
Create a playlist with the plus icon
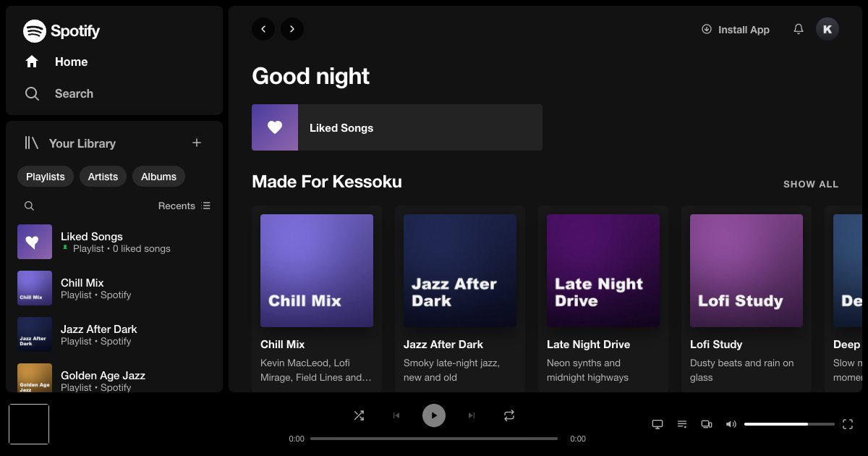click(x=197, y=143)
